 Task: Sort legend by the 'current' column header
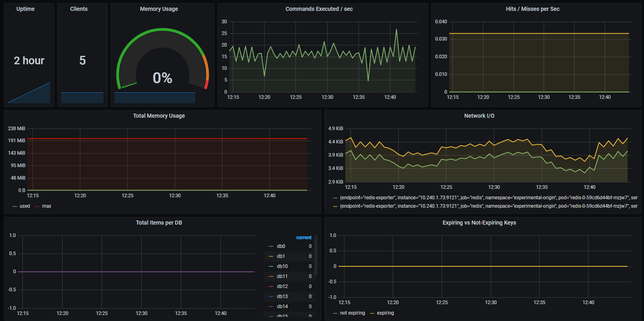pyautogui.click(x=304, y=237)
